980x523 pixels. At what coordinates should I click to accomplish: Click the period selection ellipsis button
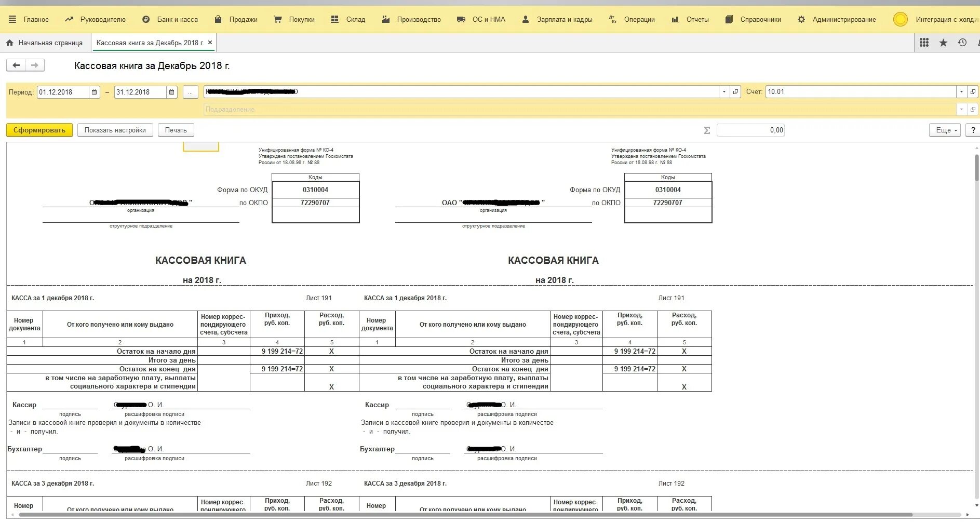point(191,92)
